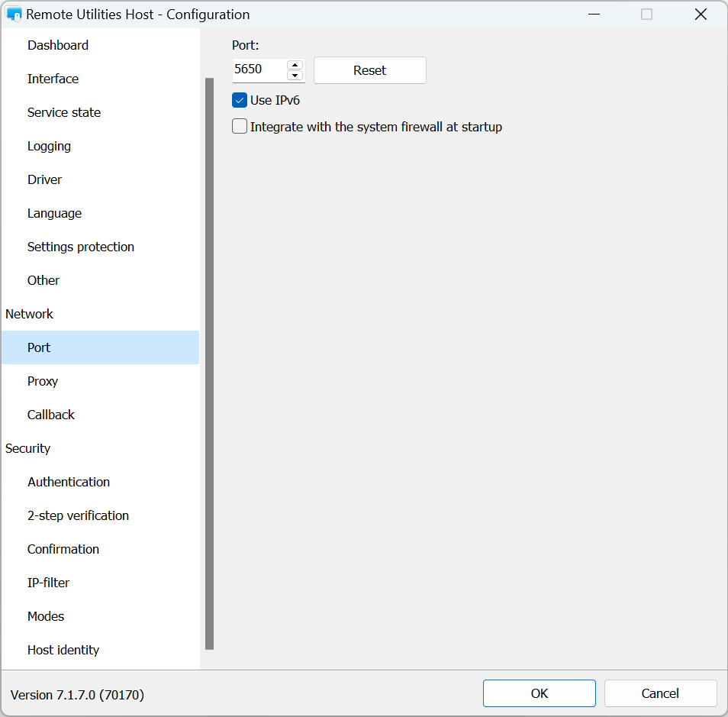The height and width of the screenshot is (717, 728).
Task: Click the Version 7.1.7.0 (70170) text
Action: (77, 695)
